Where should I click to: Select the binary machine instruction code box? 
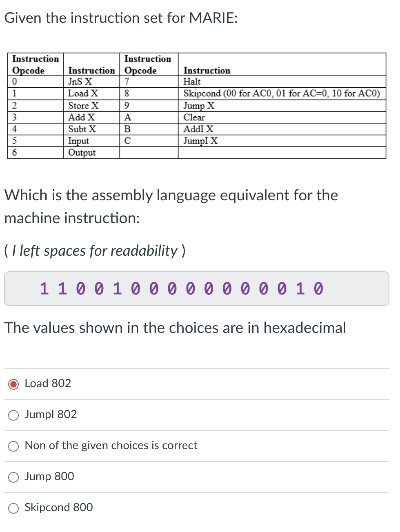[x=197, y=288]
